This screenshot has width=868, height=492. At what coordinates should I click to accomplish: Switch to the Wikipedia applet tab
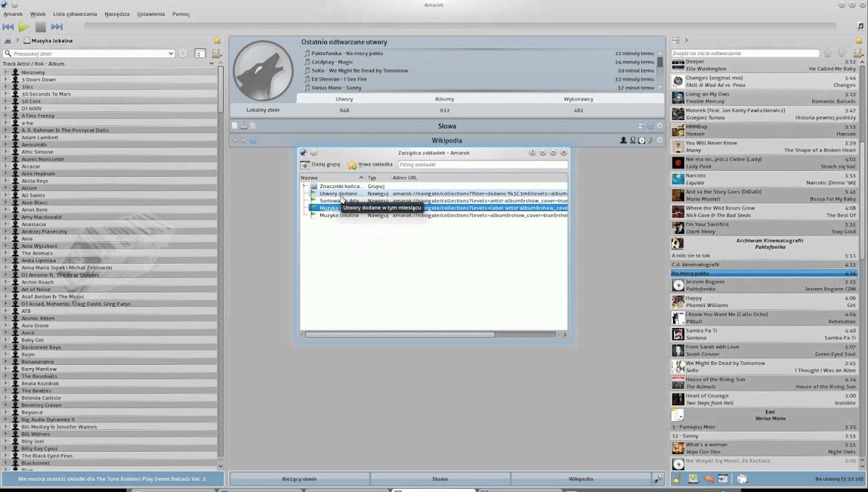point(581,478)
